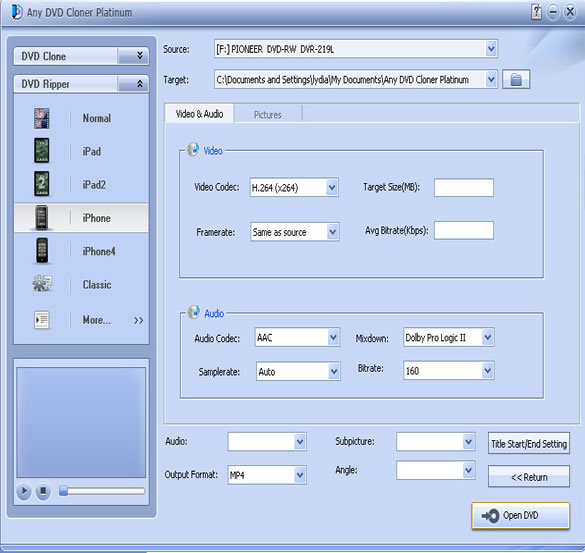Open the Samplerate dropdown
The image size is (585, 553).
[x=334, y=371]
